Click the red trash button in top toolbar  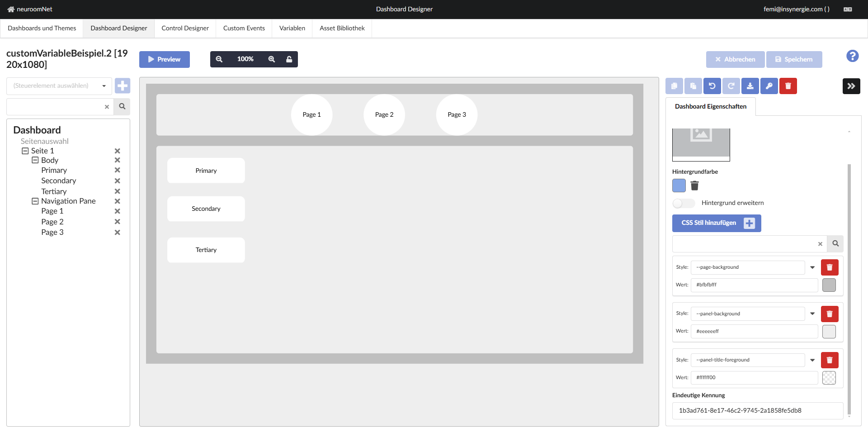[x=788, y=86]
